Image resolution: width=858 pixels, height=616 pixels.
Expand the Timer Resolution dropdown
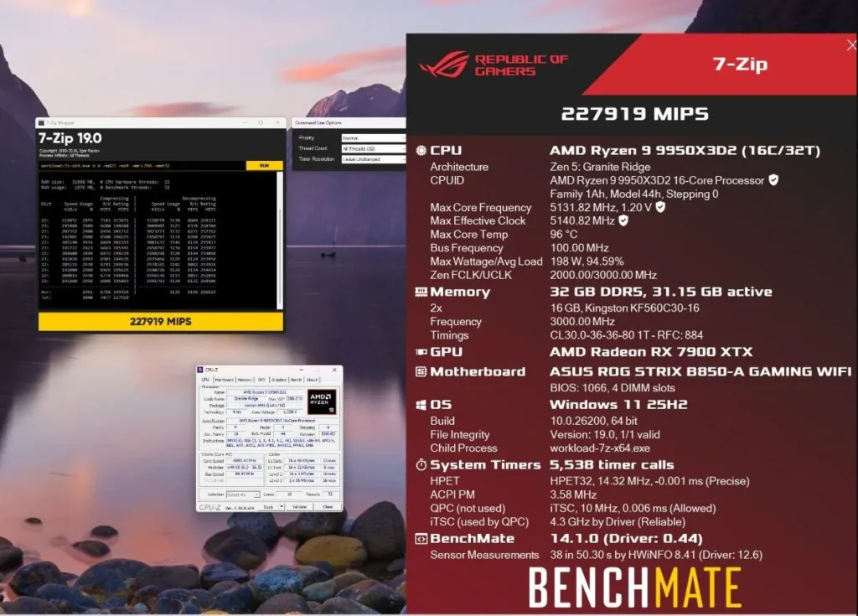point(371,160)
